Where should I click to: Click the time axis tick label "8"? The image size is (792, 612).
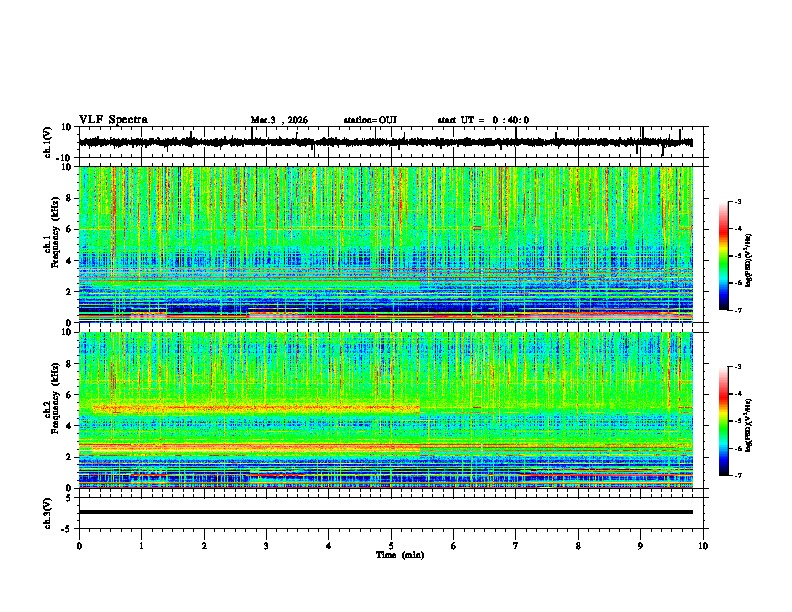(578, 546)
